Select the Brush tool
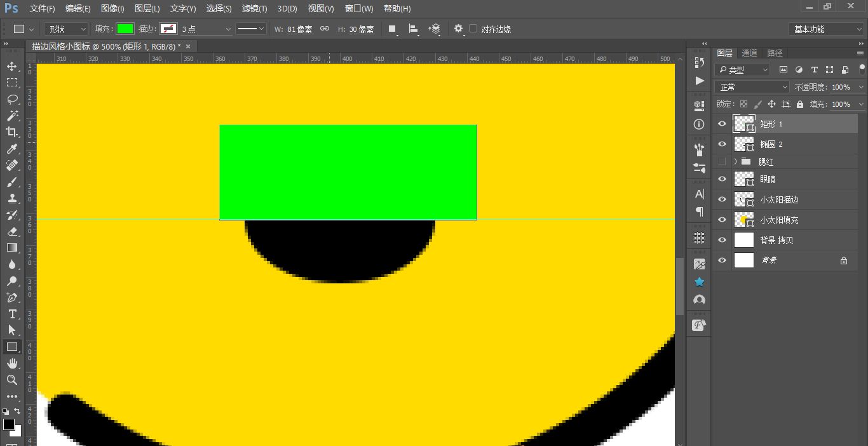The width and height of the screenshot is (868, 446). tap(11, 182)
